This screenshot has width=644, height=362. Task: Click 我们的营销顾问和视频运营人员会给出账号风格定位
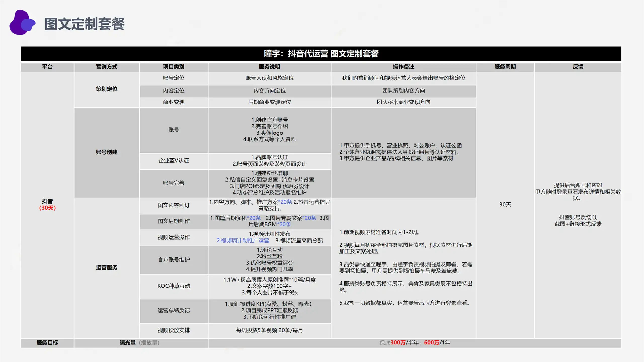coord(404,78)
